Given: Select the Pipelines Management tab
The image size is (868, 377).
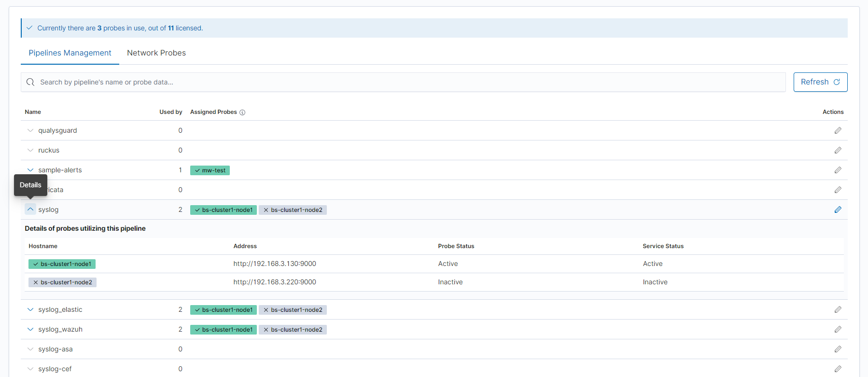Looking at the screenshot, I should (70, 53).
